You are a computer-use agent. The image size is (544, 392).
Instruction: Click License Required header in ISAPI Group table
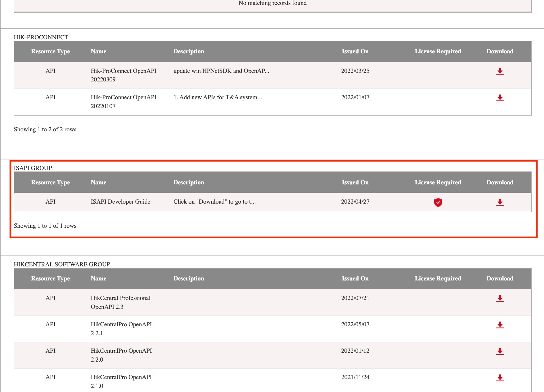[438, 182]
